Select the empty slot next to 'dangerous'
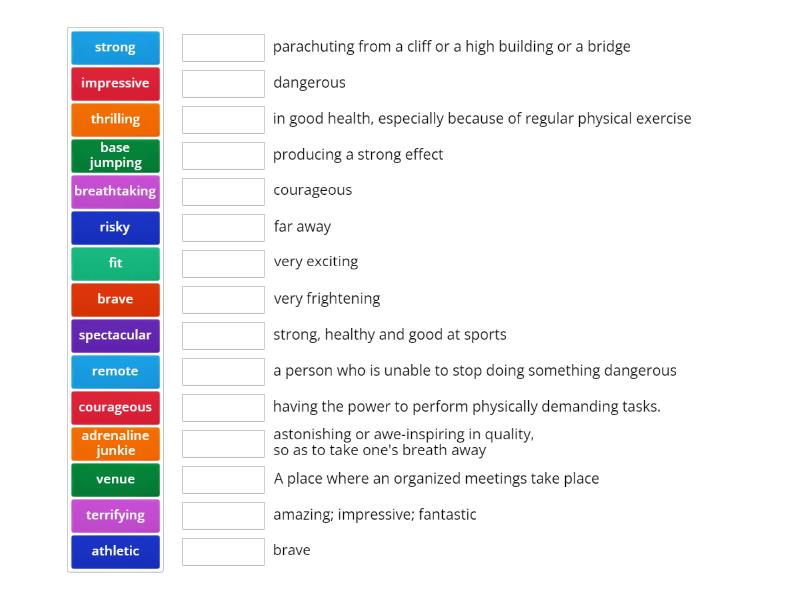The height and width of the screenshot is (600, 800). pyautogui.click(x=223, y=83)
